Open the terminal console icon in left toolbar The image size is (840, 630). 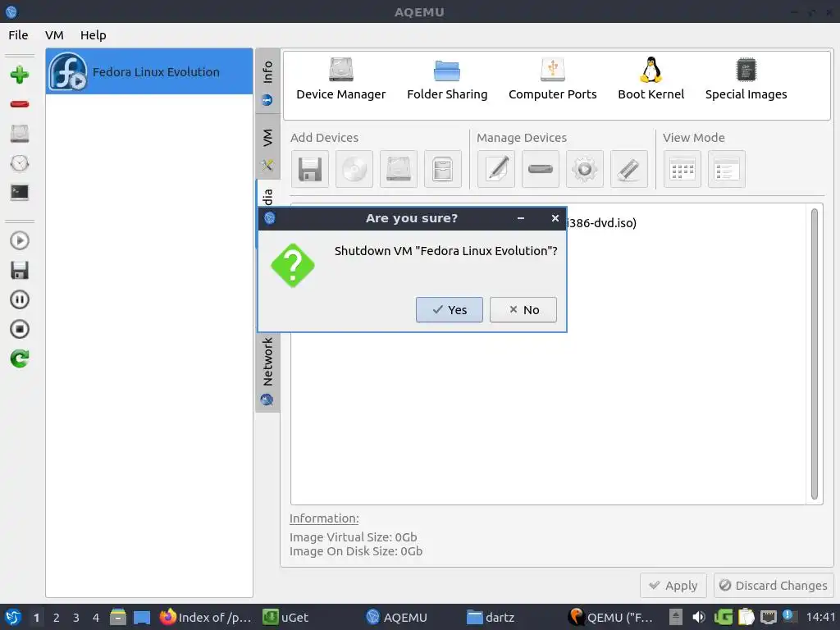(x=20, y=192)
